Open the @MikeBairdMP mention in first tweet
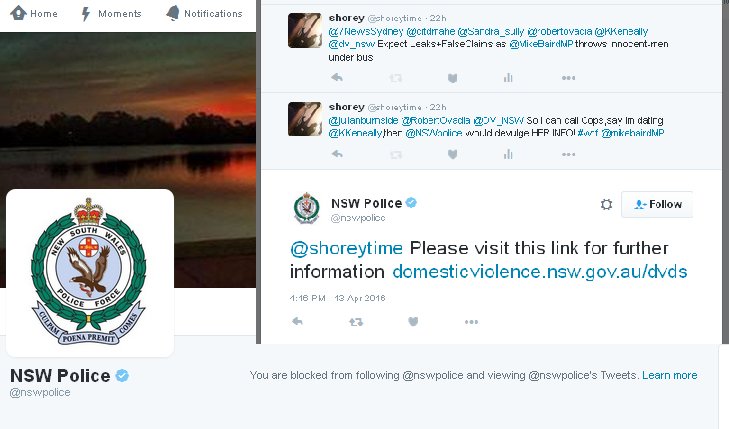 pos(541,44)
